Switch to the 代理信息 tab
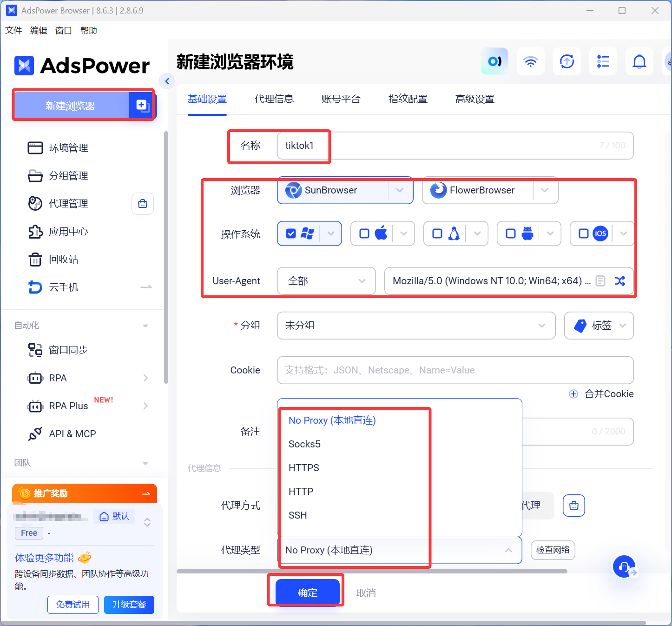Viewport: 672px width, 626px height. [x=274, y=99]
